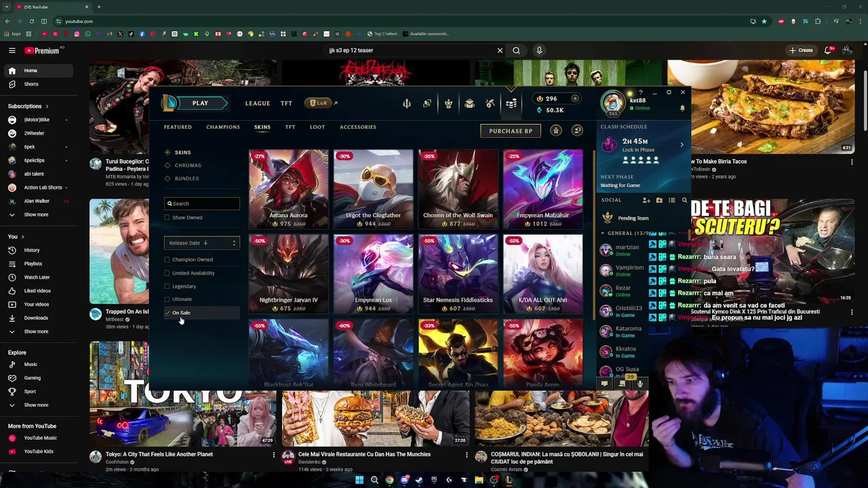Open File Explorer from the taskbar

coord(479,480)
